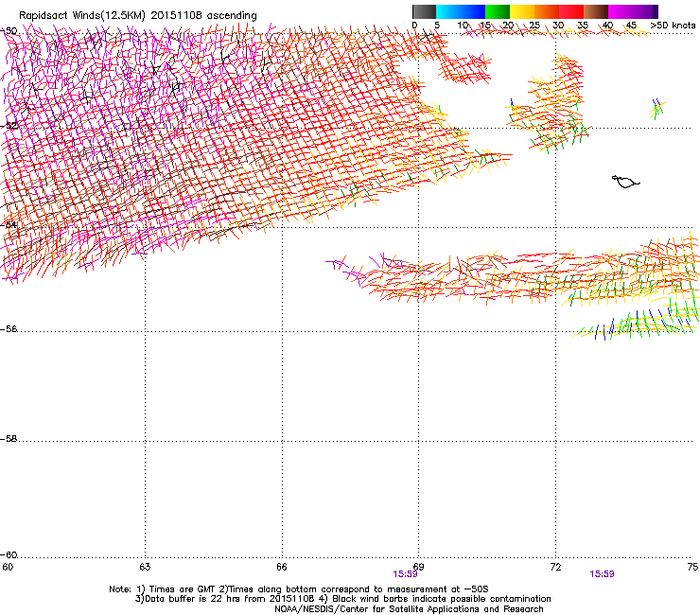Click the red 30-35 knots legend swatch
Screen dimensions: 700x615
click(x=571, y=11)
